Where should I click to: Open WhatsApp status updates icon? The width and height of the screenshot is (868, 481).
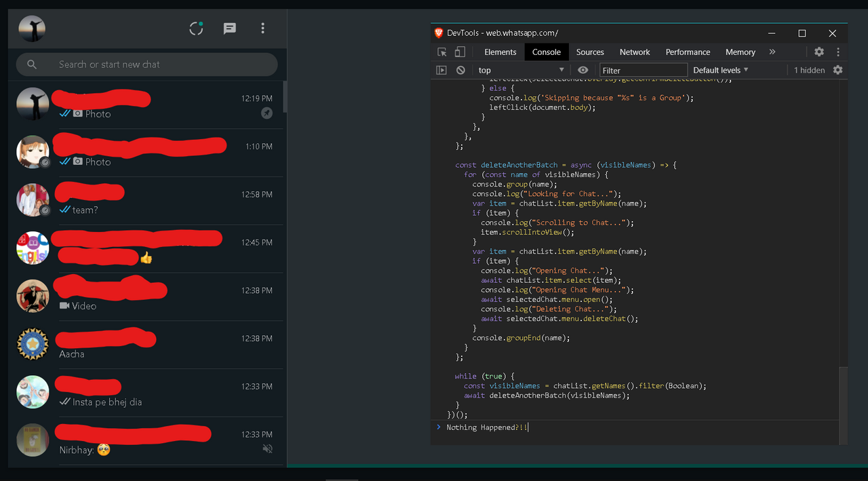click(196, 28)
